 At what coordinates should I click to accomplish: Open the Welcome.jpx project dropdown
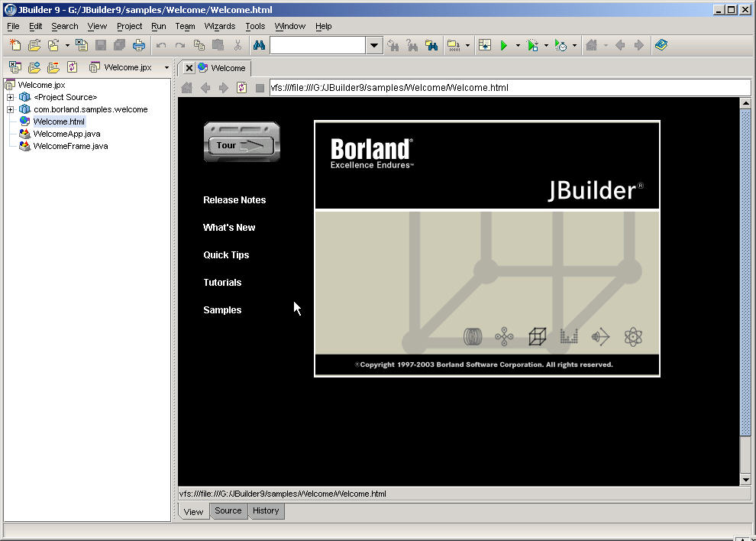point(166,68)
